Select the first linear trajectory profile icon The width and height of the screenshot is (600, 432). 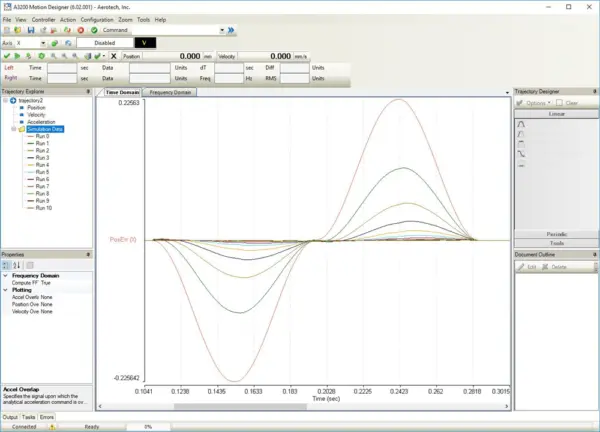(521, 123)
